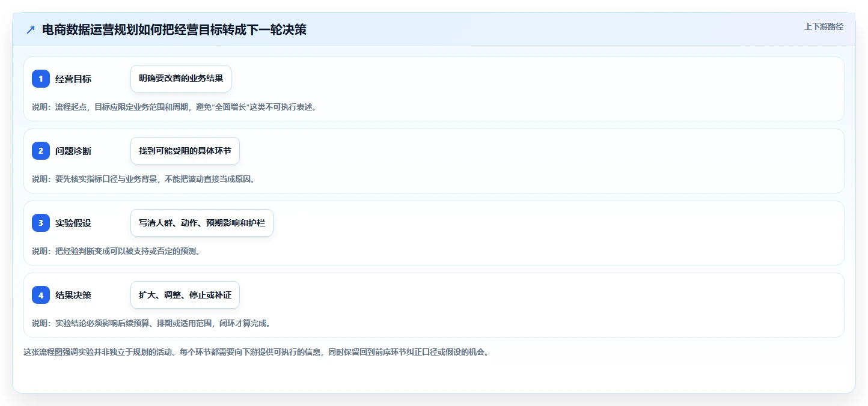Click the 上下游路径 label at top right
This screenshot has width=868, height=406.
tap(824, 26)
